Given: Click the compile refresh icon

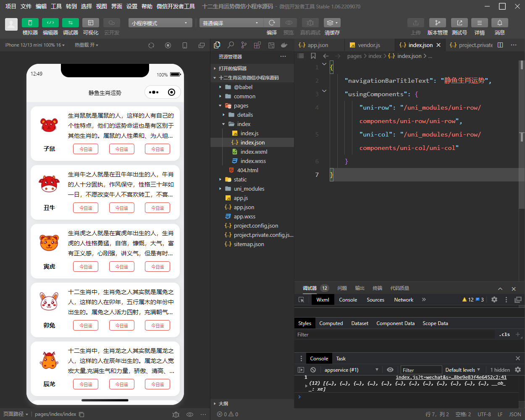Looking at the screenshot, I should [272, 23].
